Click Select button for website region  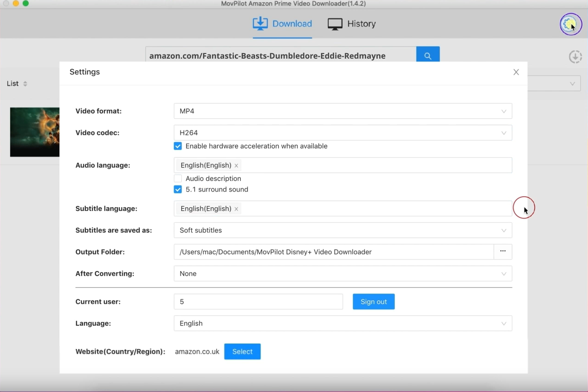tap(242, 351)
